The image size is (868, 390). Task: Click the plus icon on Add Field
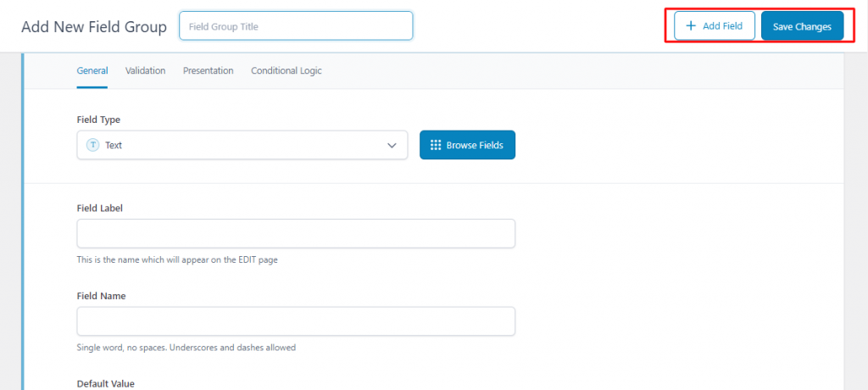click(691, 26)
